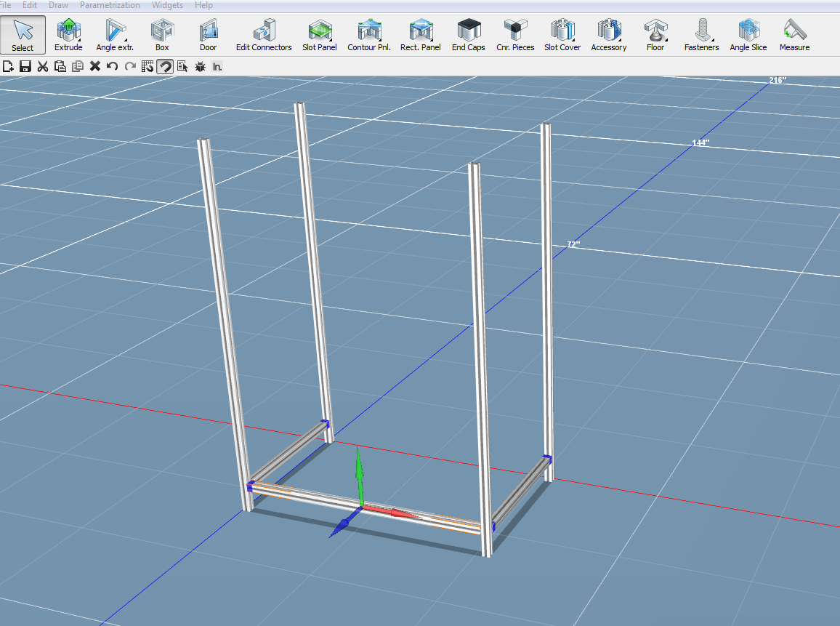Open the File menu
This screenshot has width=840, height=626.
coord(5,5)
